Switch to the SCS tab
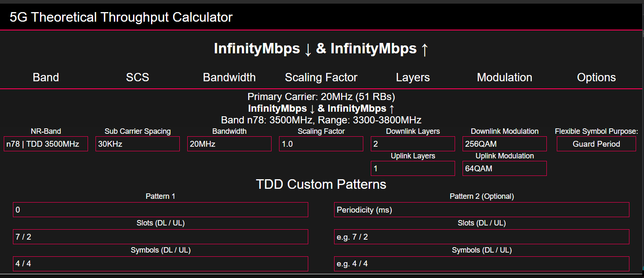 point(138,77)
